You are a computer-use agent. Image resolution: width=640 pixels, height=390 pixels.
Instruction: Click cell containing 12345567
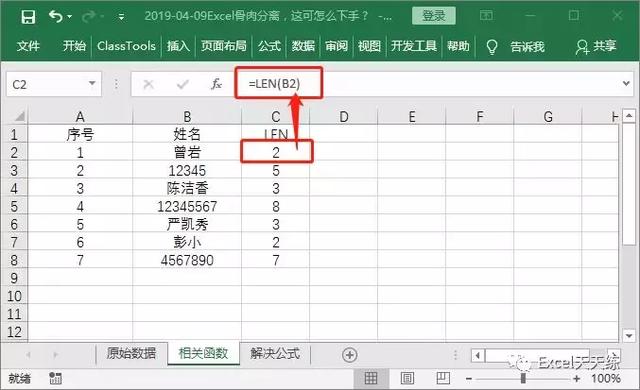(x=187, y=206)
